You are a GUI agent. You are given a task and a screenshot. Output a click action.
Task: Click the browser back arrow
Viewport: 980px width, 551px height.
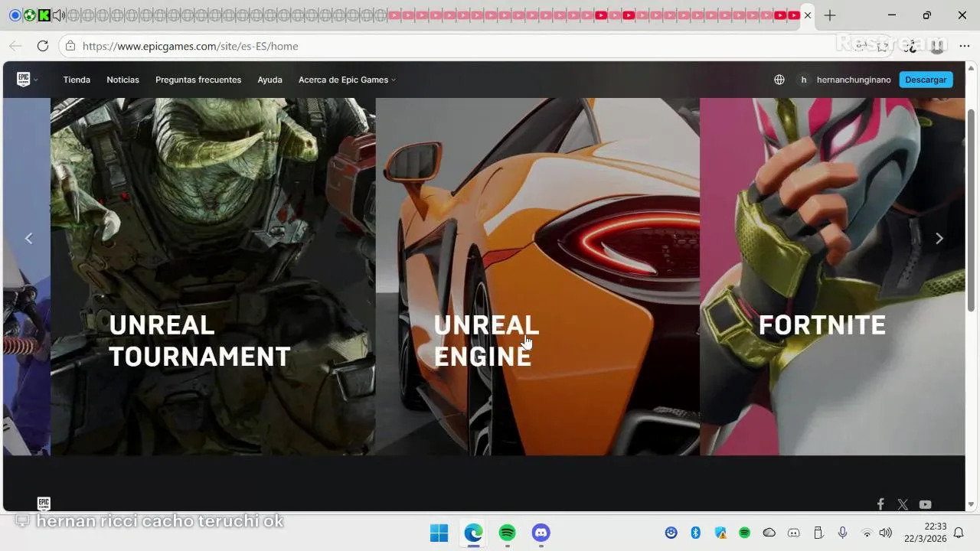pos(15,46)
